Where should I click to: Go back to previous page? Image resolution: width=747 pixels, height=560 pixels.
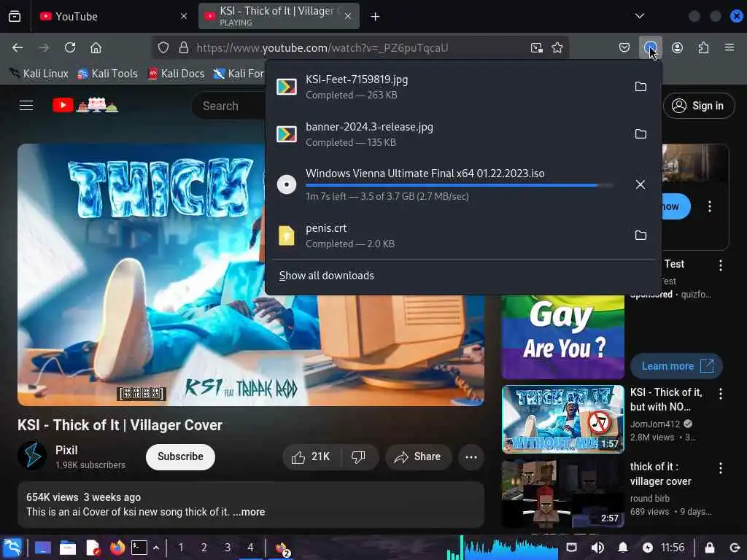click(18, 47)
